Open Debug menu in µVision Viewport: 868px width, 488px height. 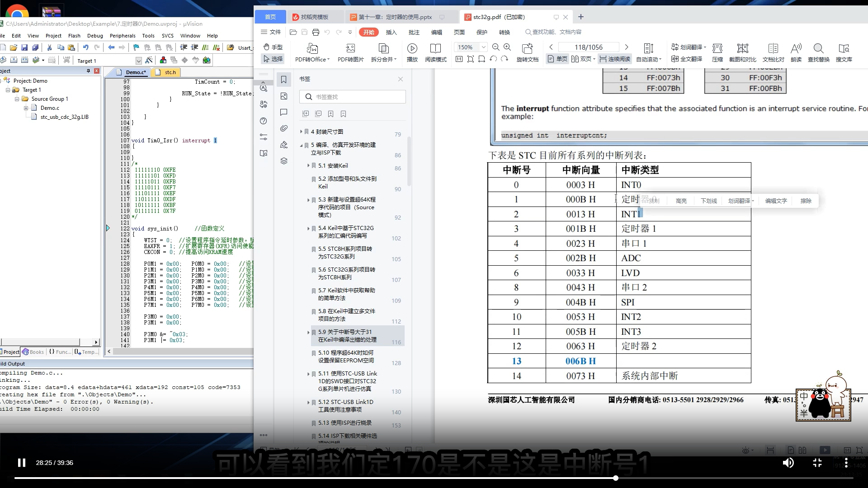coord(95,36)
